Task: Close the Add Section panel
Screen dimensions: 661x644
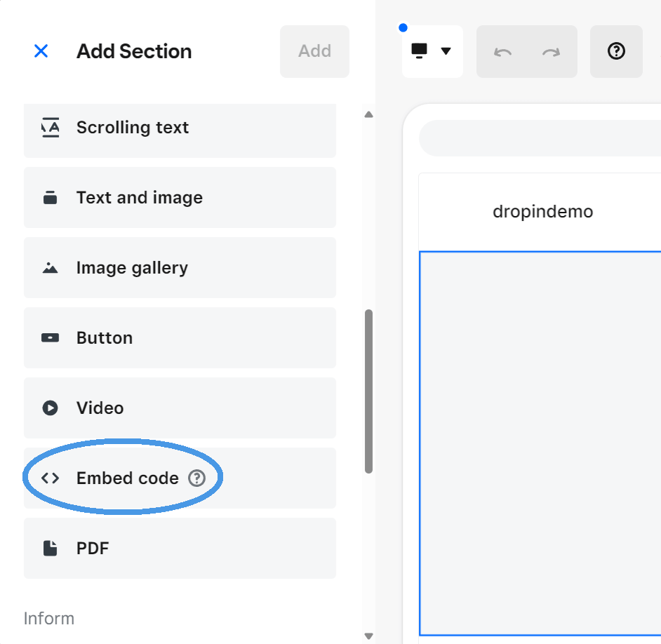Action: [x=41, y=51]
